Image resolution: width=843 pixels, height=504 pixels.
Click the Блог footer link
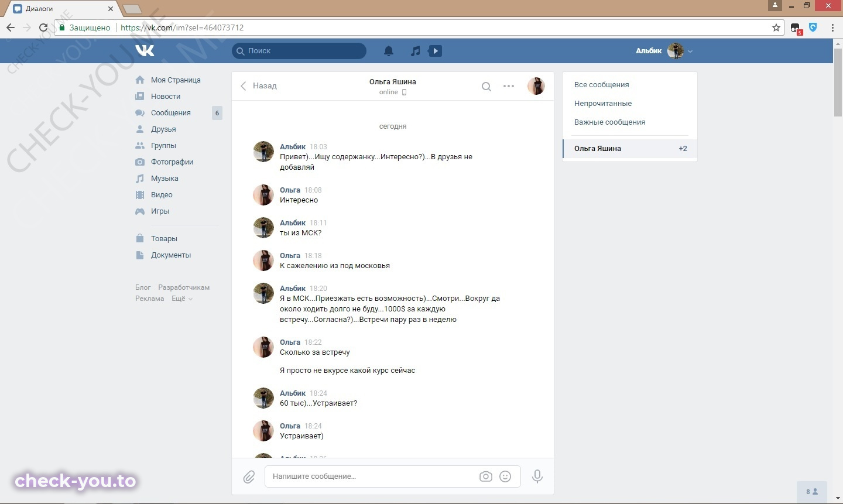143,287
